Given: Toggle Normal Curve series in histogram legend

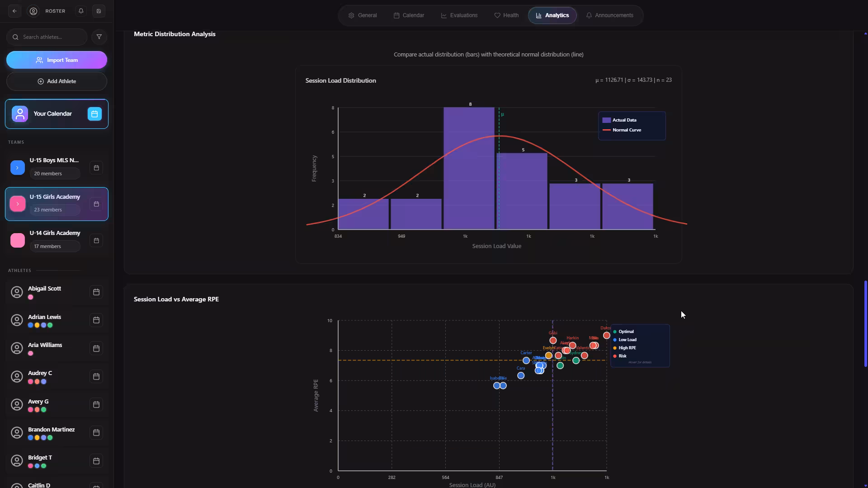Looking at the screenshot, I should pyautogui.click(x=622, y=130).
